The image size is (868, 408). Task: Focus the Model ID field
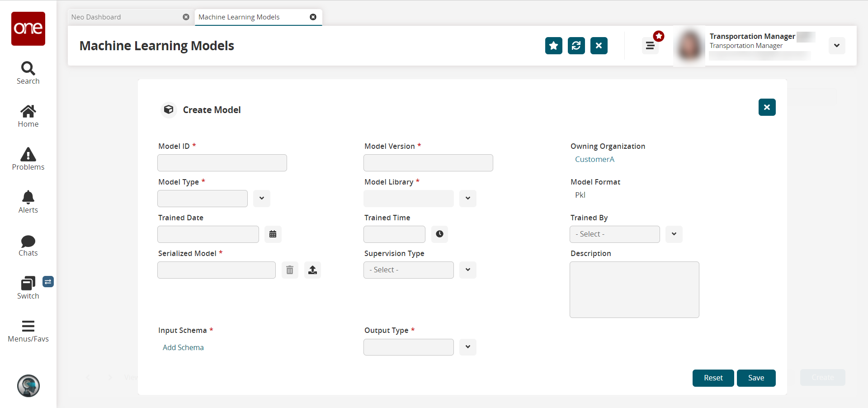pos(222,163)
